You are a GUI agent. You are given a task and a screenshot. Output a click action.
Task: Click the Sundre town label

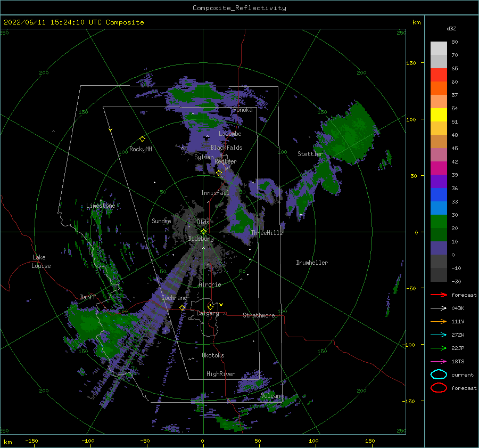pos(161,221)
